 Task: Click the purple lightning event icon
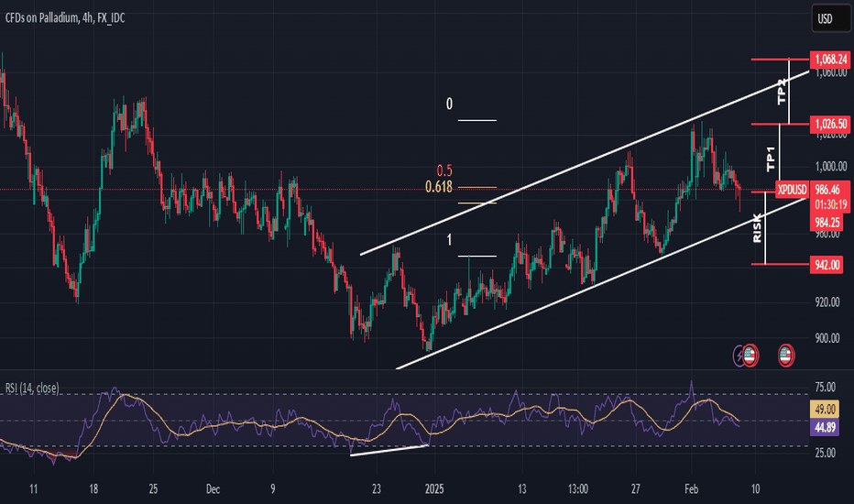pos(739,356)
